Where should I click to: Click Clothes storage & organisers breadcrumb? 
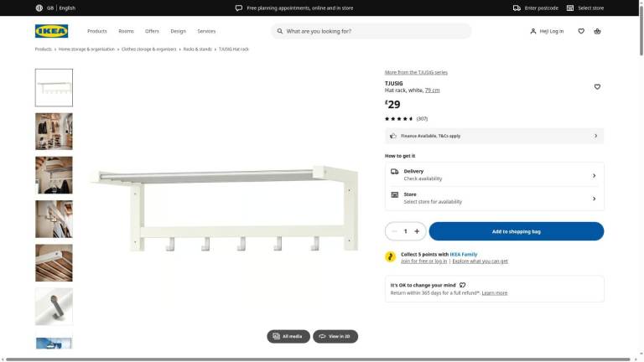[148, 49]
